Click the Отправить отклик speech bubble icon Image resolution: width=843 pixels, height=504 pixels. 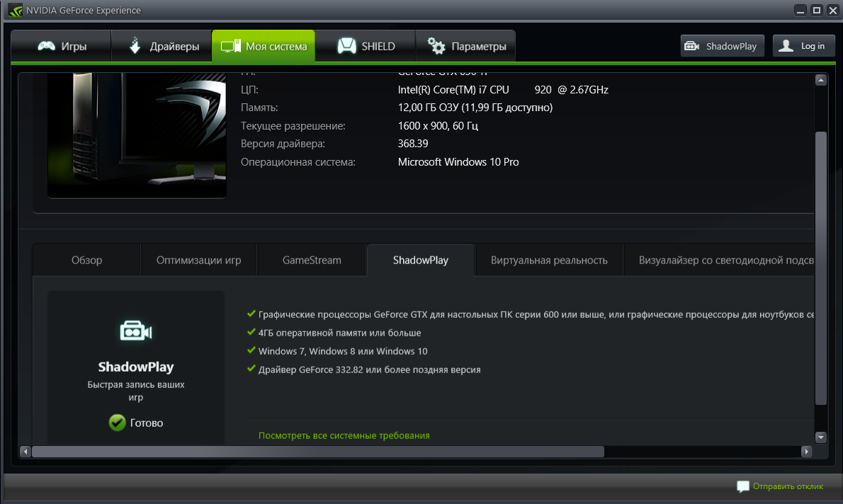(742, 487)
